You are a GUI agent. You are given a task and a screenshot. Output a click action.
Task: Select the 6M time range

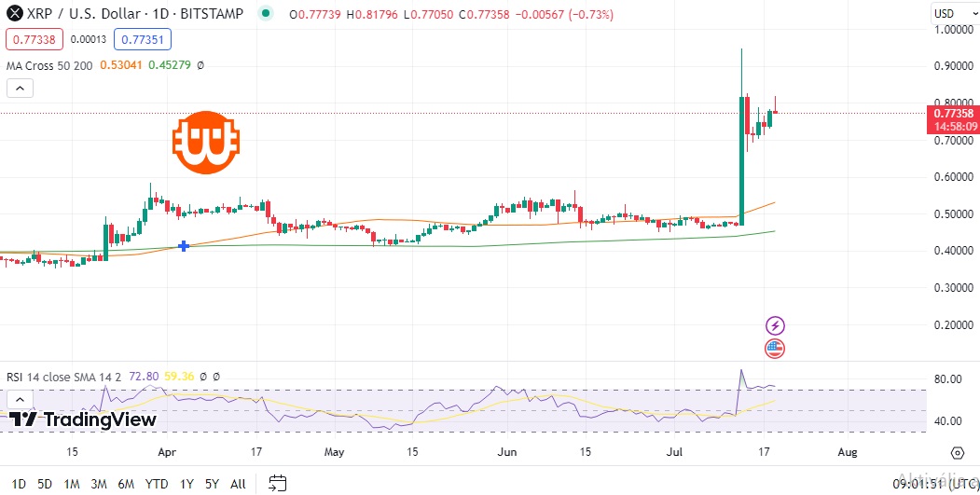pos(126,484)
